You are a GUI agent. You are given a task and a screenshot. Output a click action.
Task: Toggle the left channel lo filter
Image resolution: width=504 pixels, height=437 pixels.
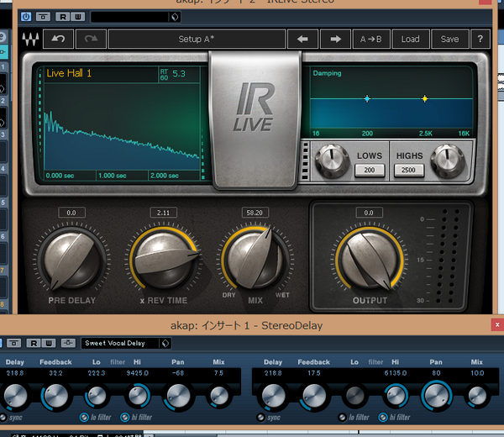click(84, 418)
